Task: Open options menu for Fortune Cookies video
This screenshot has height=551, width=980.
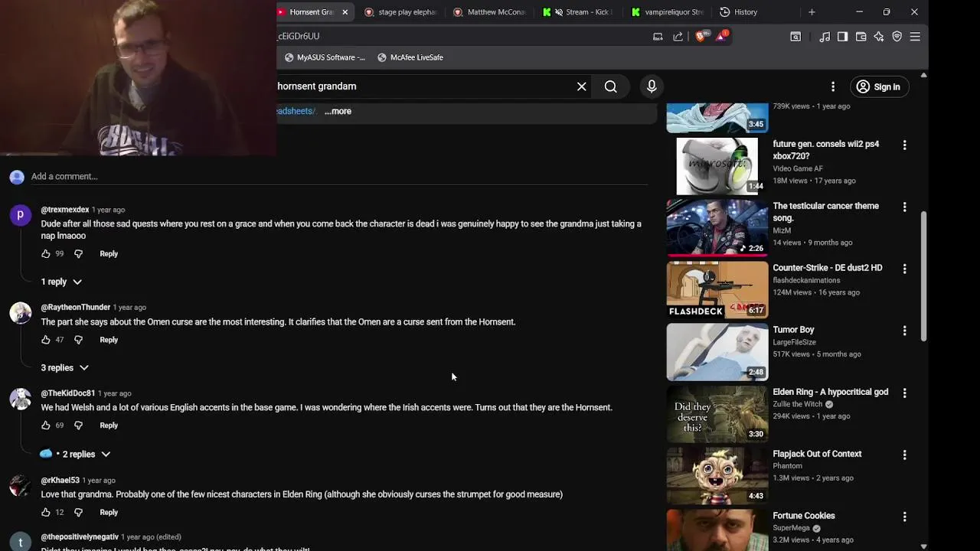Action: coord(904,517)
